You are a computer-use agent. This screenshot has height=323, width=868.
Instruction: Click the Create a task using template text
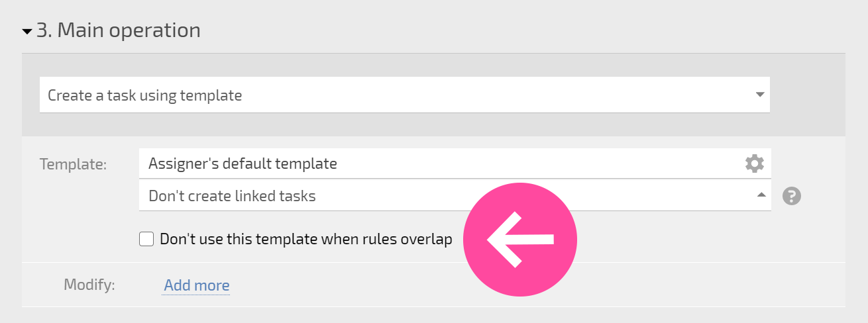point(145,95)
